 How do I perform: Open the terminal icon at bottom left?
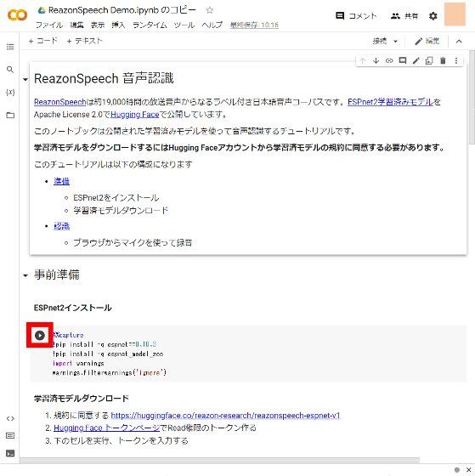[10, 454]
